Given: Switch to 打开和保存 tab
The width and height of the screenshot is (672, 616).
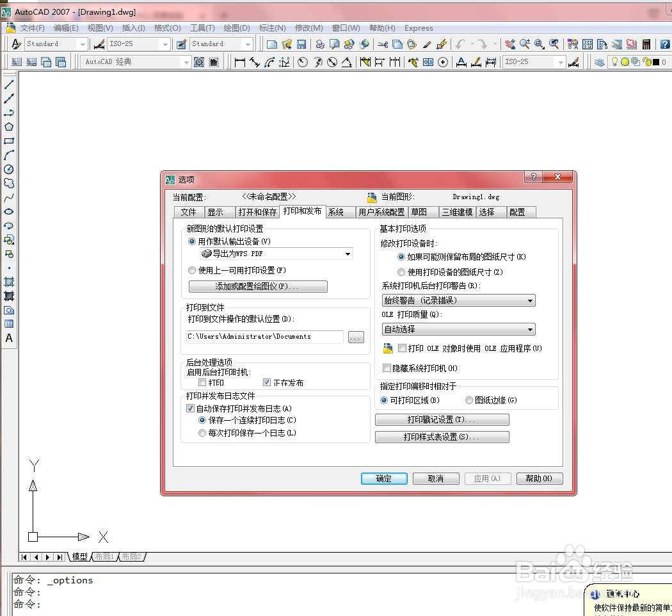Looking at the screenshot, I should (257, 212).
